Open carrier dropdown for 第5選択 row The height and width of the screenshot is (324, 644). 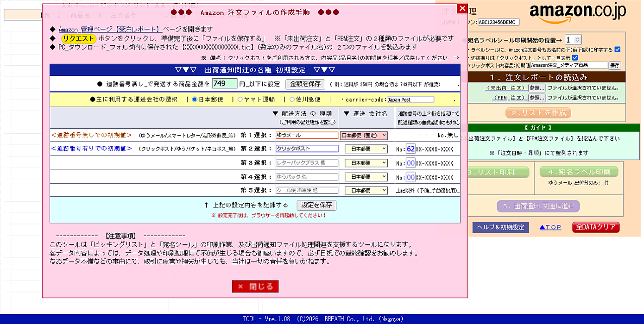point(366,190)
